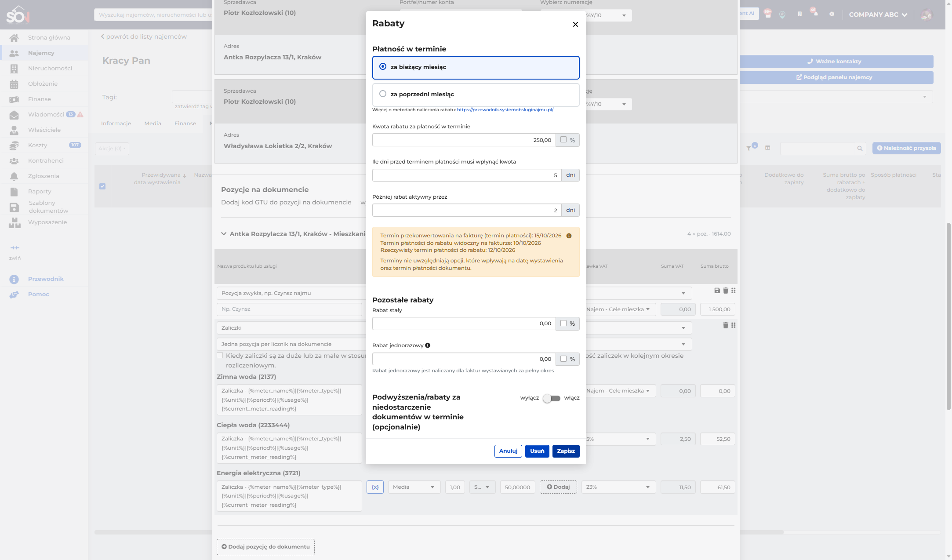Open Nieruchomości building icon in sidebar

coord(14,69)
